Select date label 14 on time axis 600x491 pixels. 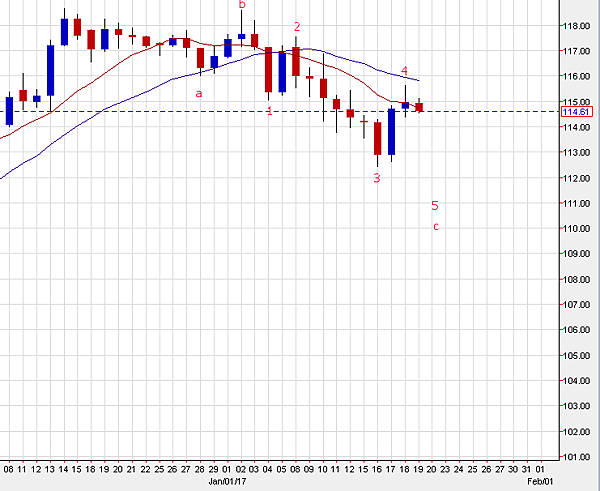coord(64,469)
